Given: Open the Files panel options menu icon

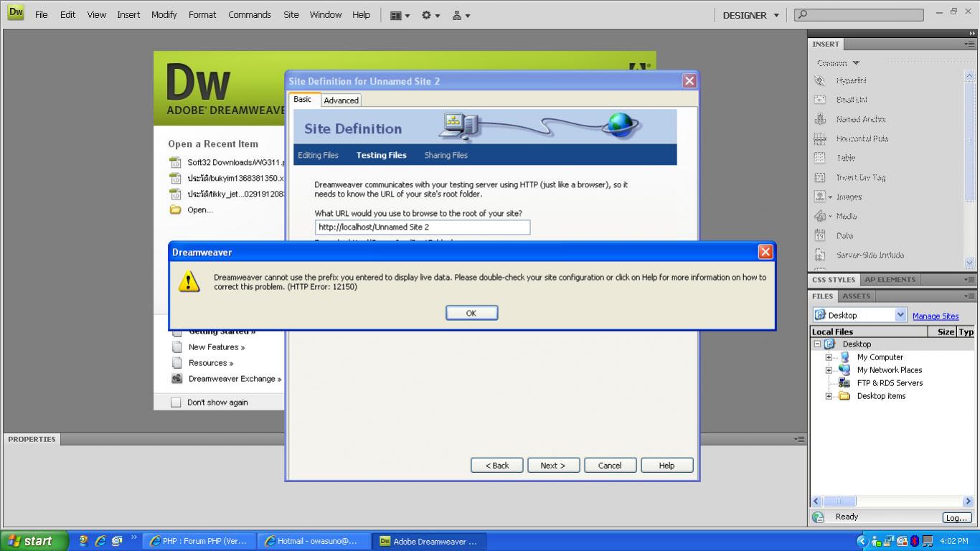Looking at the screenshot, I should tap(969, 296).
